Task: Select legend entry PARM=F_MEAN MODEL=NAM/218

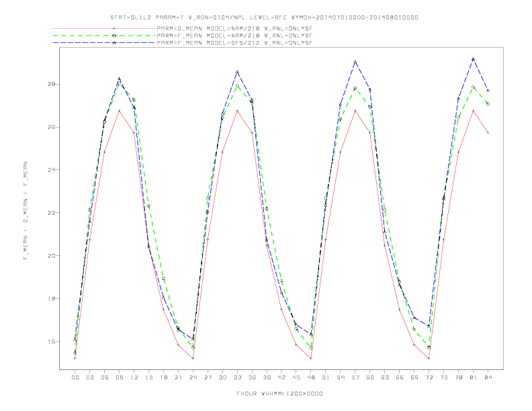Action: click(234, 36)
